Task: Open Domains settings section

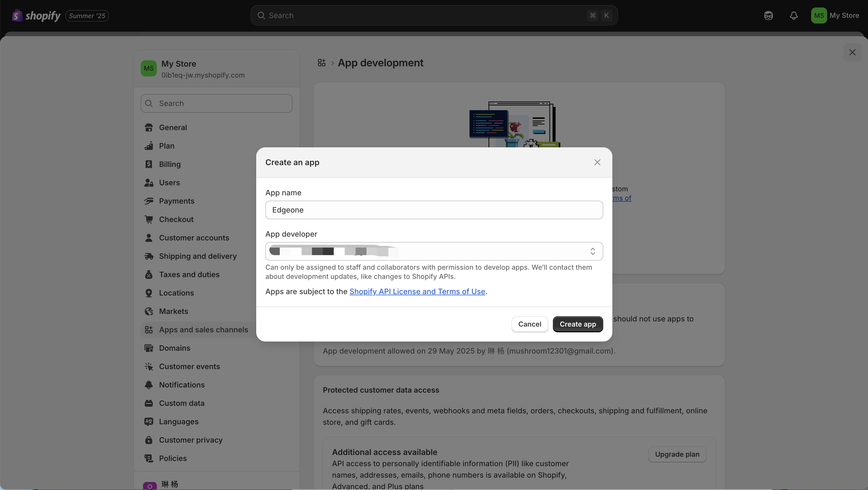Action: (x=175, y=348)
